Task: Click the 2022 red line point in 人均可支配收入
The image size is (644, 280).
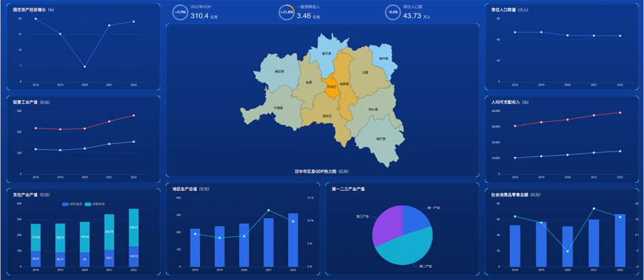Action: coord(619,113)
